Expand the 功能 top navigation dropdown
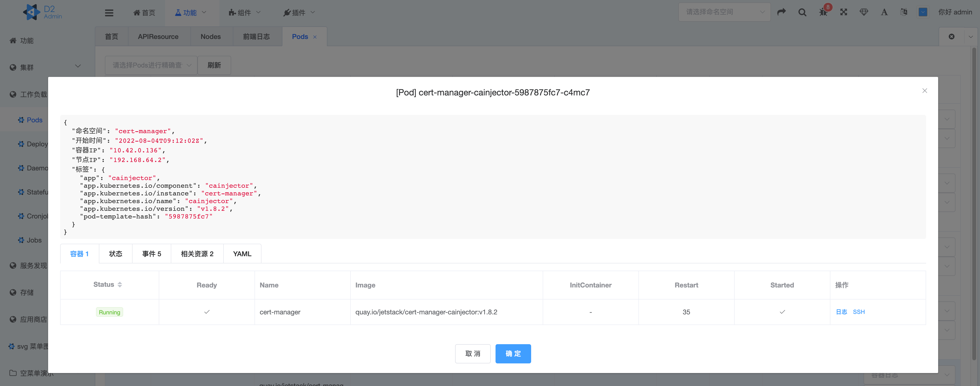This screenshot has height=386, width=980. [191, 12]
